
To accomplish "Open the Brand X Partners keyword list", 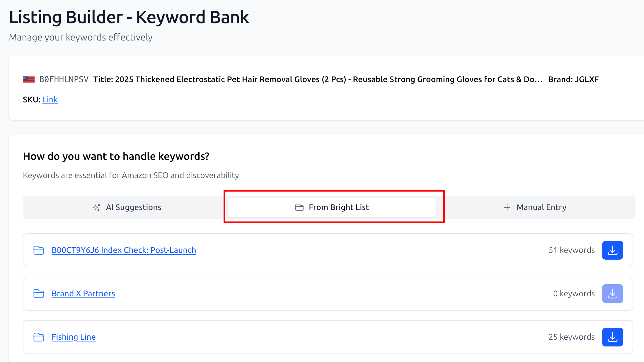I will (x=83, y=293).
